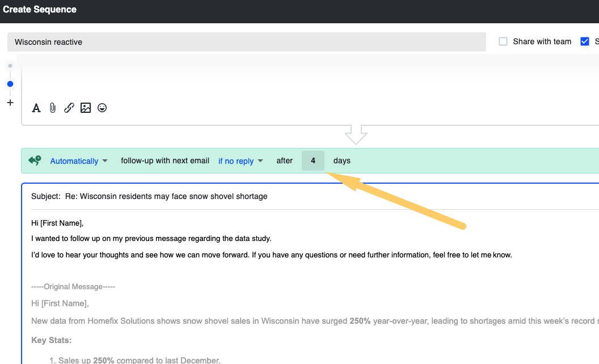The height and width of the screenshot is (364, 599).
Task: Jump to the first step gray dot
Action: (10, 66)
